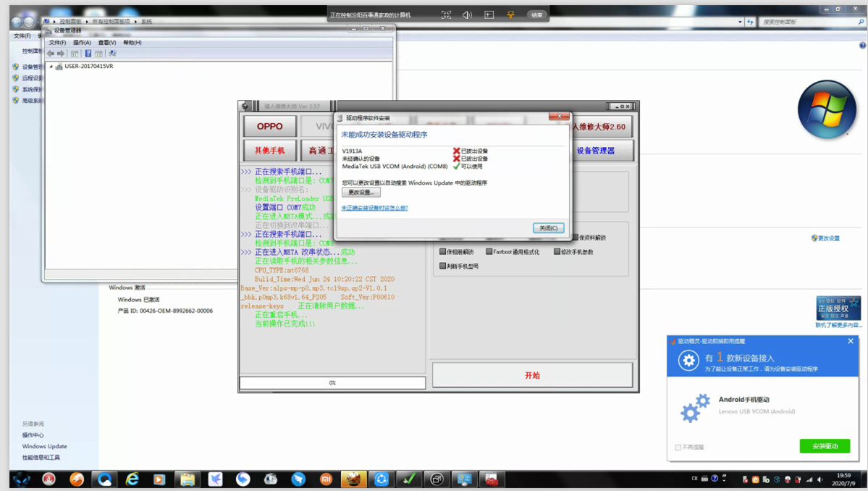Image resolution: width=868 pixels, height=491 pixels.
Task: Toggle Fastboot 通用格式化 checkbox
Action: [489, 252]
